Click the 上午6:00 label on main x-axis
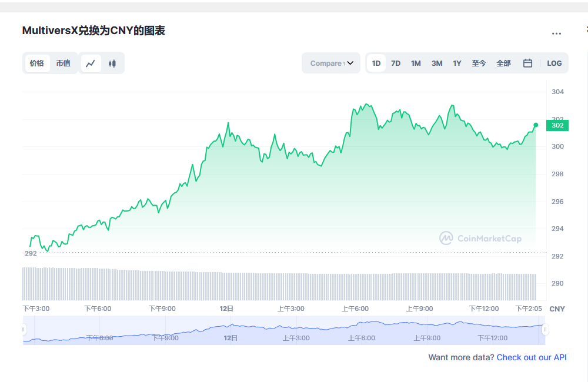588x382 pixels. [x=355, y=309]
